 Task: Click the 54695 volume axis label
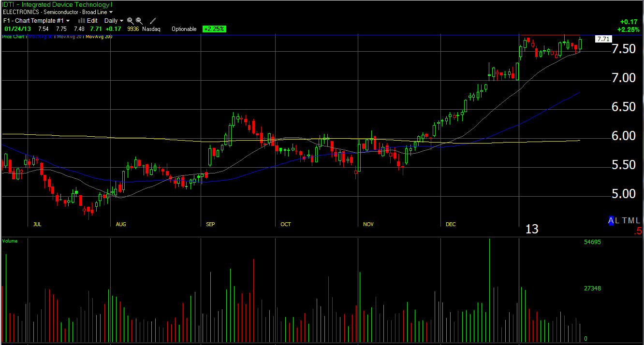point(592,242)
